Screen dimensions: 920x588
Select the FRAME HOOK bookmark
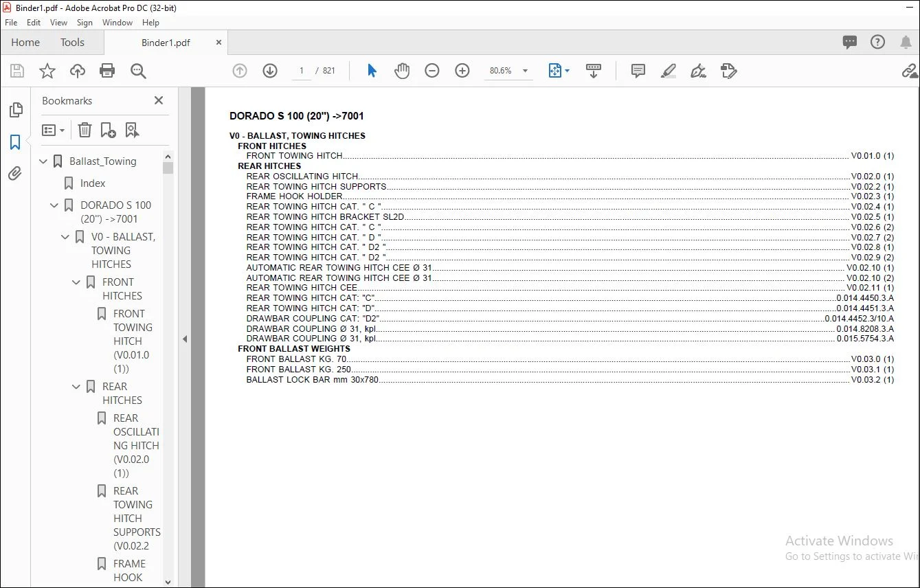tap(129, 571)
